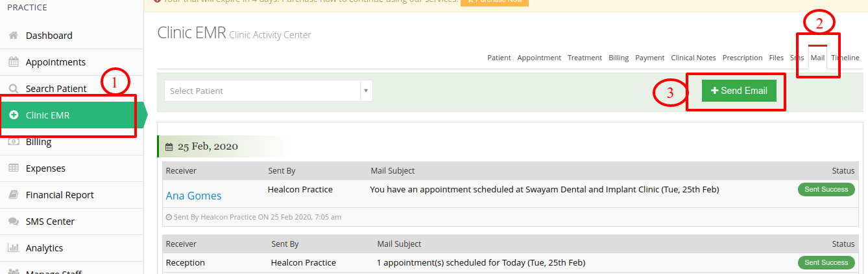This screenshot has height=274, width=868.
Task: Click the Send Email button
Action: [739, 91]
